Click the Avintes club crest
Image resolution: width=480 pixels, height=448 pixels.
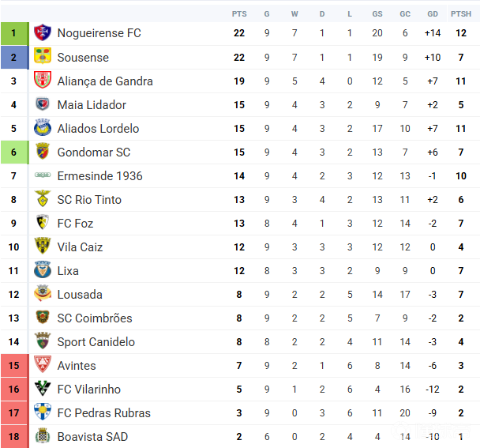pyautogui.click(x=43, y=365)
